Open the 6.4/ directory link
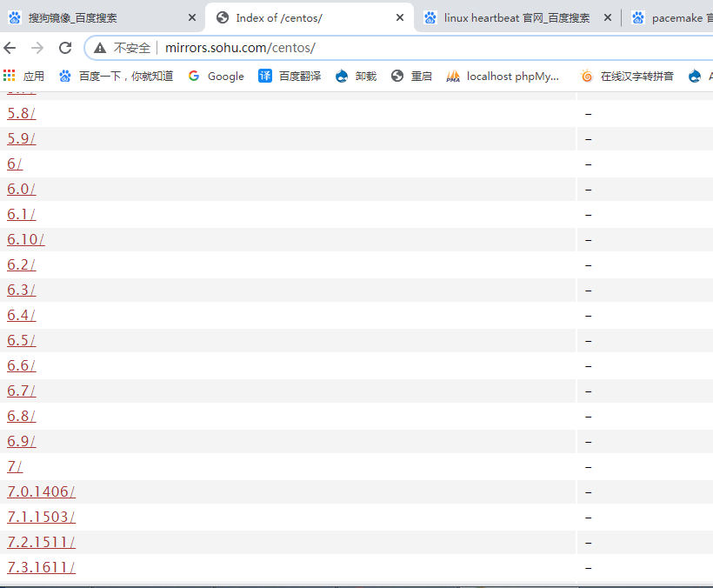 coord(22,315)
